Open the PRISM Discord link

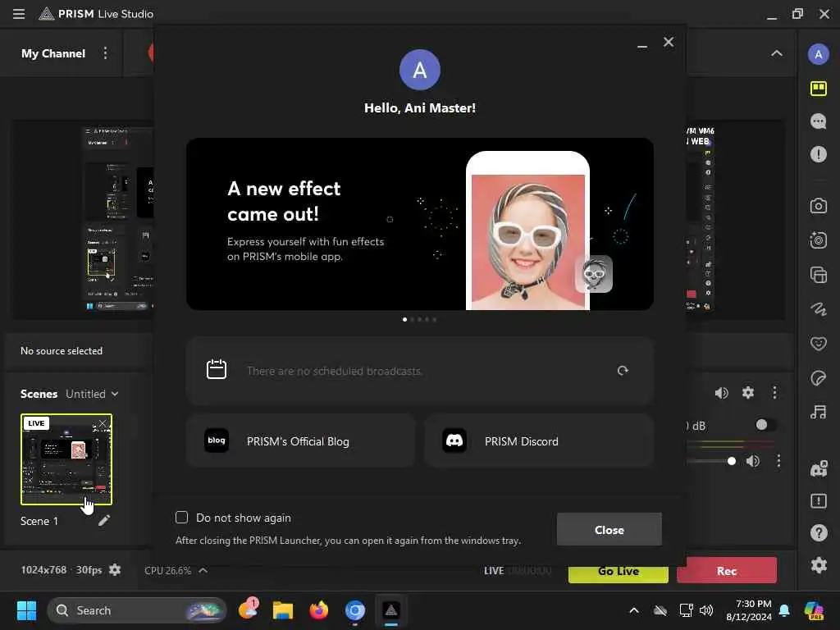(539, 441)
